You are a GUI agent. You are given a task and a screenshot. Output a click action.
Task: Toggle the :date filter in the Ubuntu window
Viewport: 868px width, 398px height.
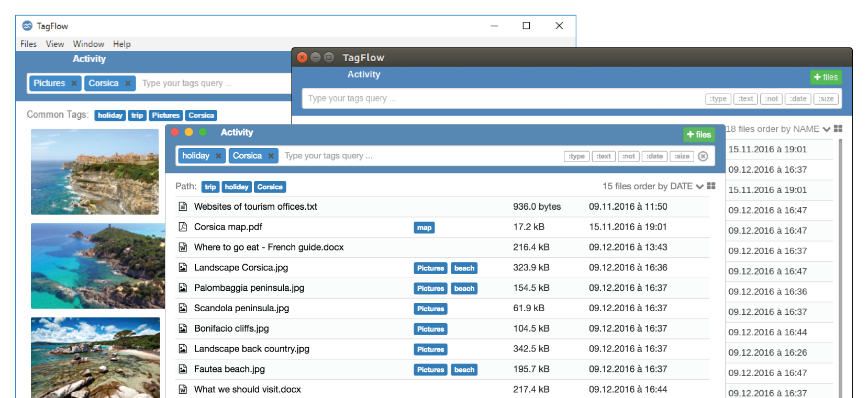click(798, 99)
